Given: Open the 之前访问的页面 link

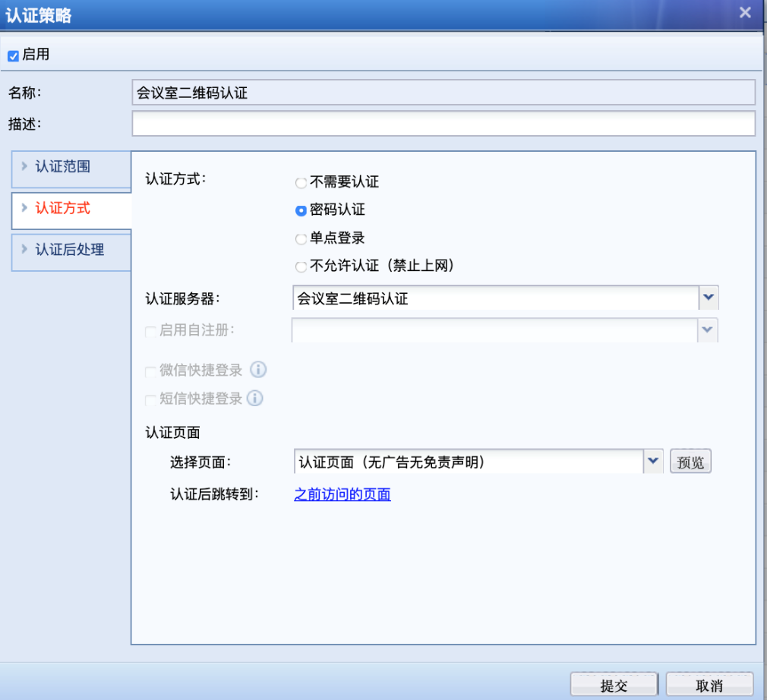Looking at the screenshot, I should tap(342, 494).
